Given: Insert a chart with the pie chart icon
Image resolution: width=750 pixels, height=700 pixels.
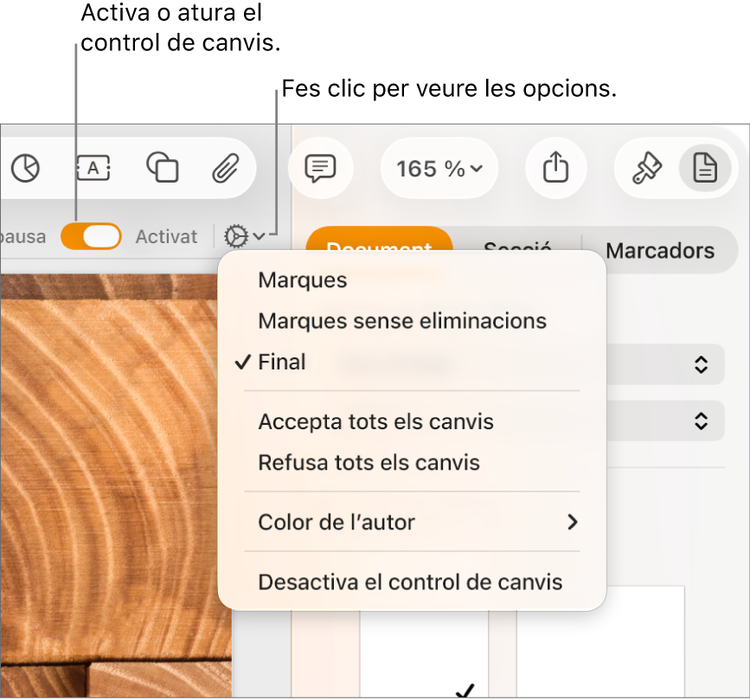Looking at the screenshot, I should (x=25, y=169).
